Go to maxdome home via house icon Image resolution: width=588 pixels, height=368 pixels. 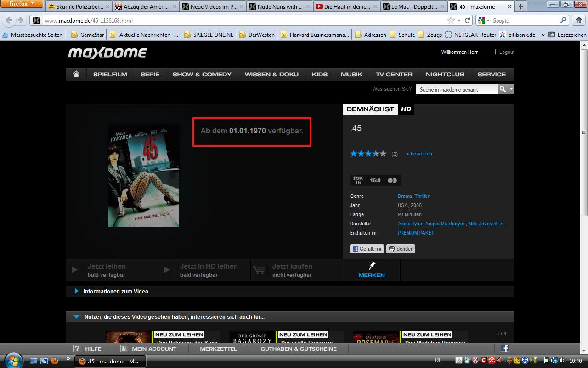tap(76, 74)
